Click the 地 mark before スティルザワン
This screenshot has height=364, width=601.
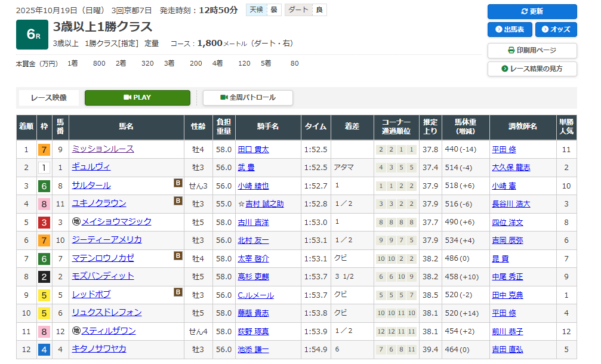point(76,331)
